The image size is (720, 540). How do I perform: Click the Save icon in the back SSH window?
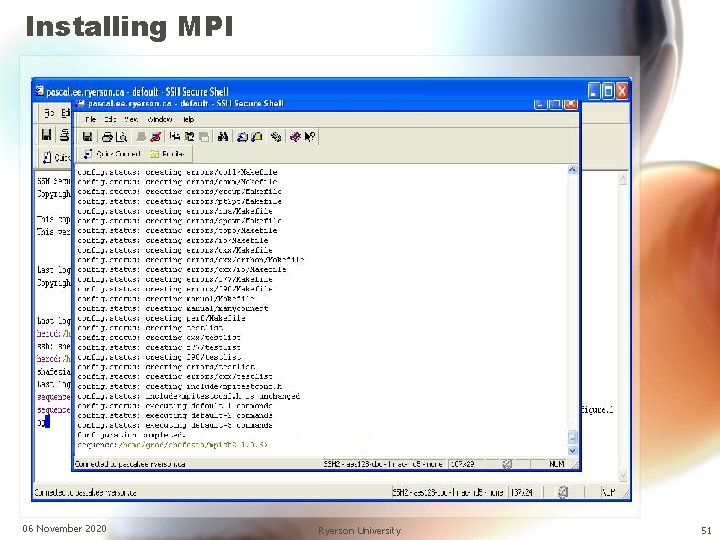(46, 135)
